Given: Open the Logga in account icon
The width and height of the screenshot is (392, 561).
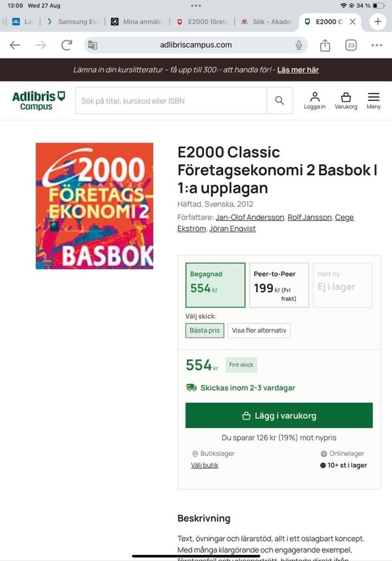Looking at the screenshot, I should pyautogui.click(x=315, y=100).
